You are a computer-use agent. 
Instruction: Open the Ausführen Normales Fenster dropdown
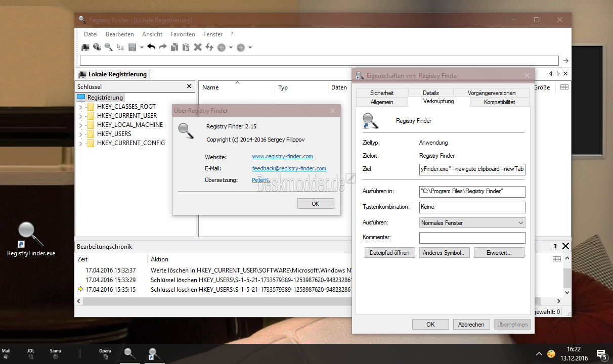point(472,222)
